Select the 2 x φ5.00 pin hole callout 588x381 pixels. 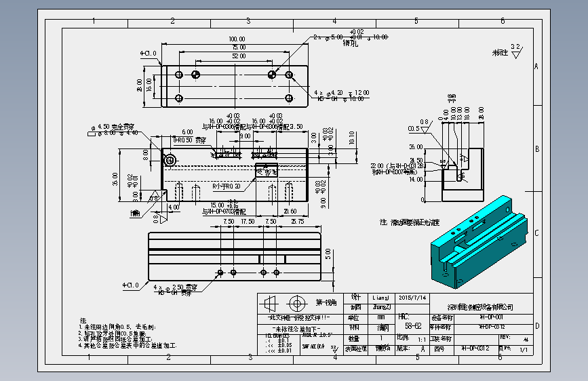point(350,37)
